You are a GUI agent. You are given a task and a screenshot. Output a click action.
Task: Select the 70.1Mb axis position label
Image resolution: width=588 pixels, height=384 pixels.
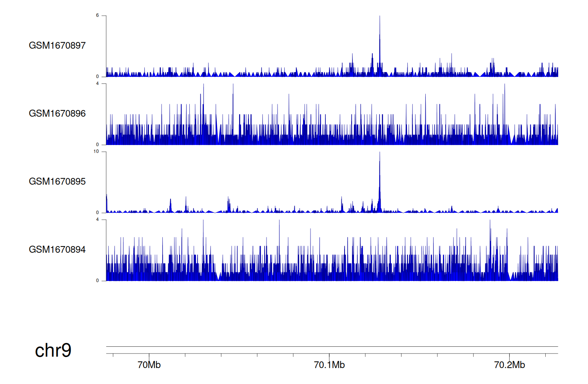[x=329, y=365]
